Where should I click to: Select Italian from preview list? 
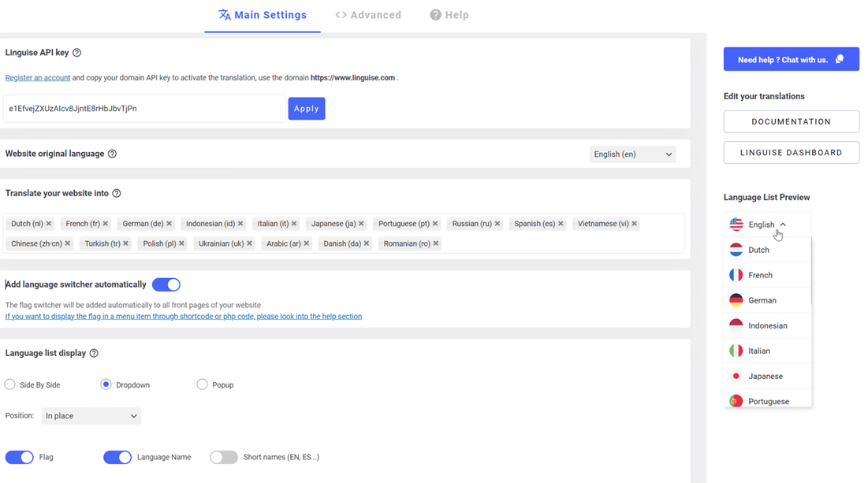(767, 351)
